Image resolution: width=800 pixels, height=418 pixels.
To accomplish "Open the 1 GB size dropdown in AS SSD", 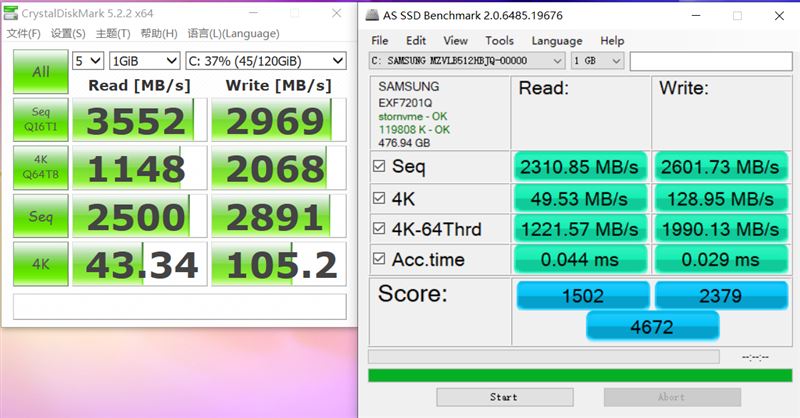I will point(597,61).
